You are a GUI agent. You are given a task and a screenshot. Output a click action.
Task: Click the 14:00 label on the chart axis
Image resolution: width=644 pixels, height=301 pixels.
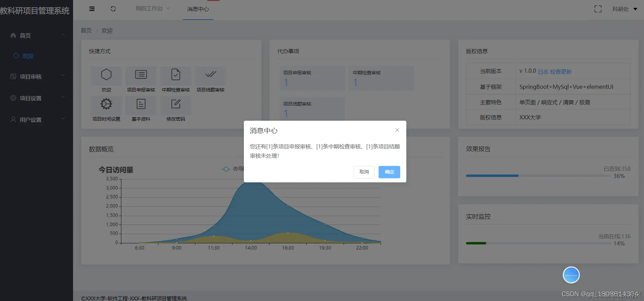[x=251, y=248]
